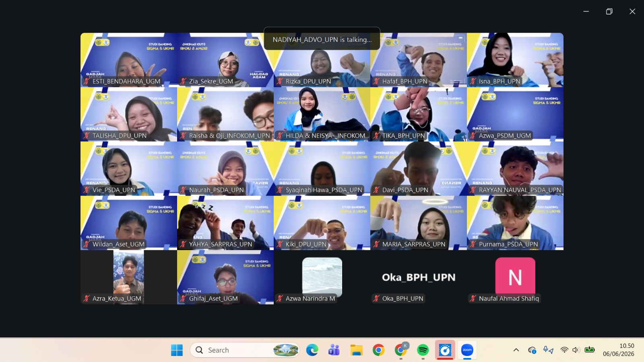644x362 pixels.
Task: Open clock and date notification panel
Action: click(x=619, y=350)
